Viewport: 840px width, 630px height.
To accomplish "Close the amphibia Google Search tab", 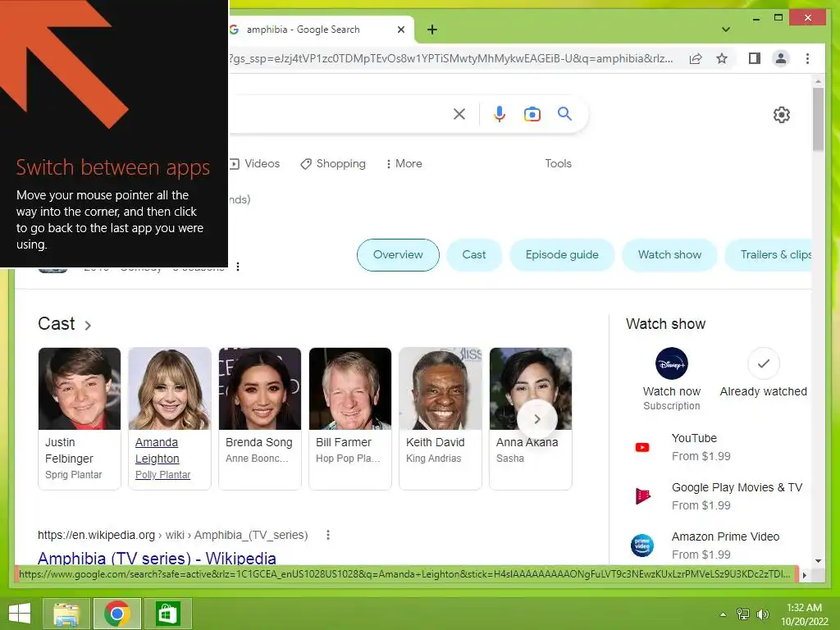I will [400, 30].
